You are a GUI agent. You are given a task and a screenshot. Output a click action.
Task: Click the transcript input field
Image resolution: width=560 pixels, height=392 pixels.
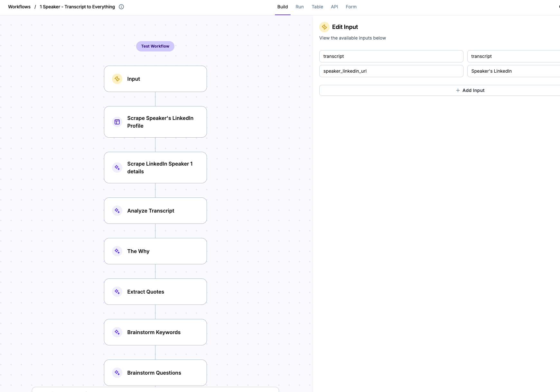(391, 56)
